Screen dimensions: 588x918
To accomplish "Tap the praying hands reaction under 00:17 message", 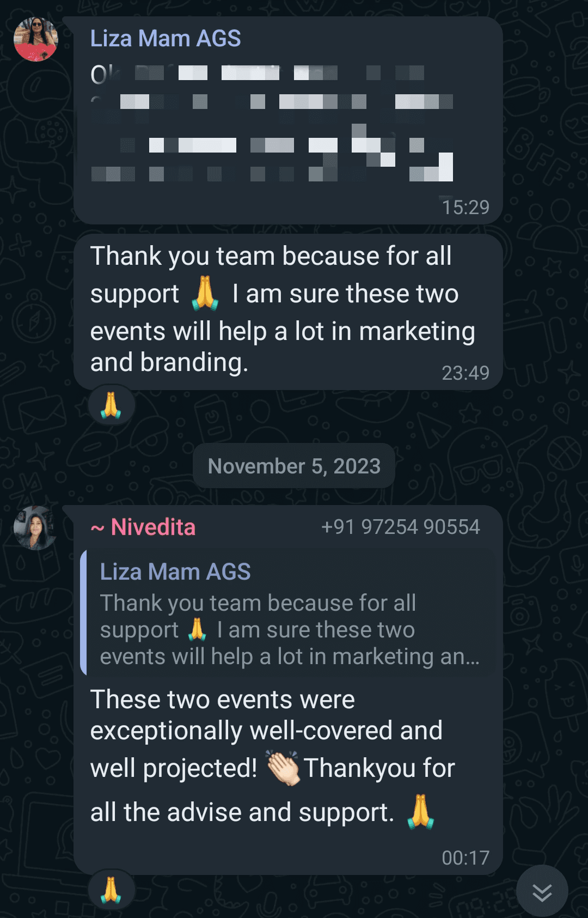I will pyautogui.click(x=111, y=889).
